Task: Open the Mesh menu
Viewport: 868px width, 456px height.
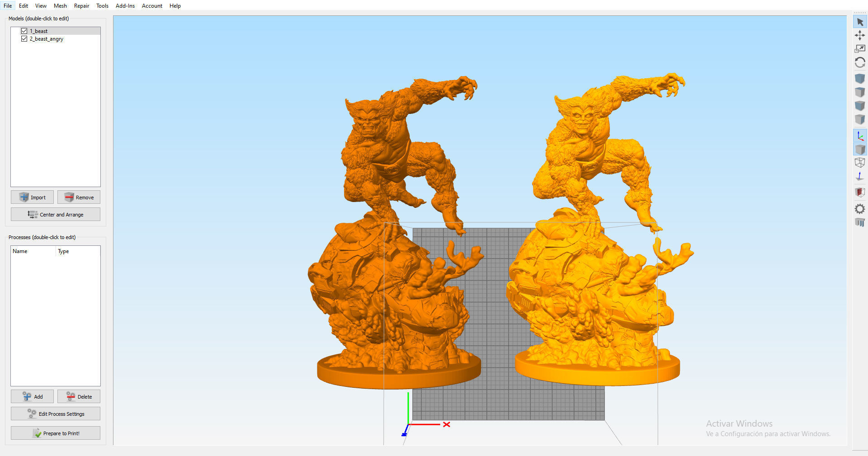Action: pyautogui.click(x=60, y=6)
